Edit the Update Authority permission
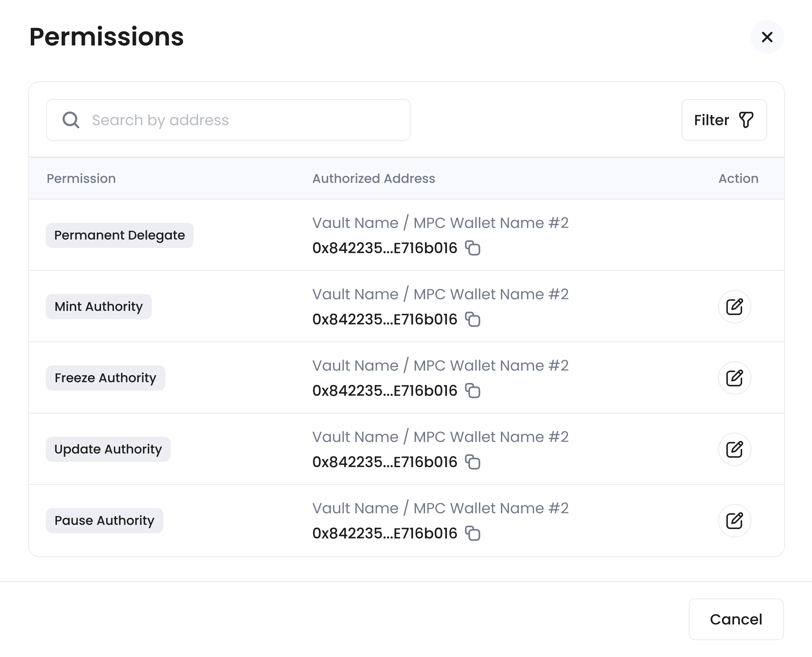This screenshot has height=657, width=812. pos(734,449)
